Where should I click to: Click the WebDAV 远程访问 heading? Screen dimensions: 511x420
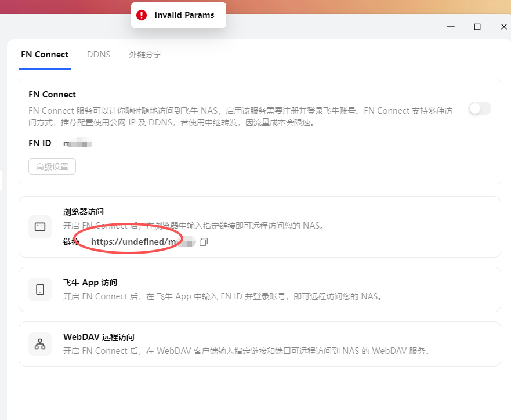click(x=99, y=337)
